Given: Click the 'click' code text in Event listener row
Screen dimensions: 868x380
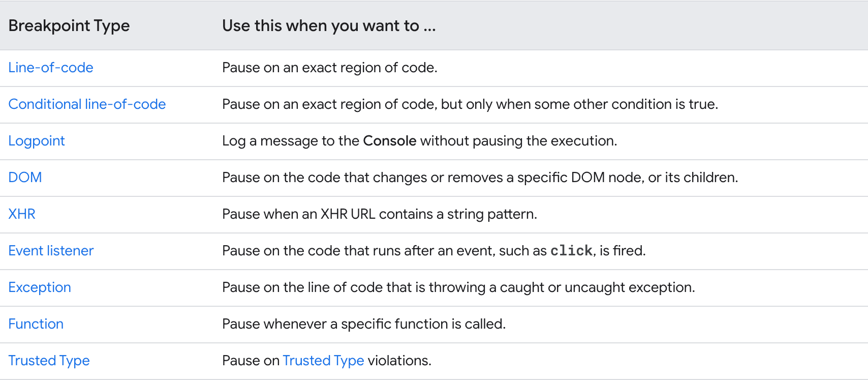Looking at the screenshot, I should (571, 251).
